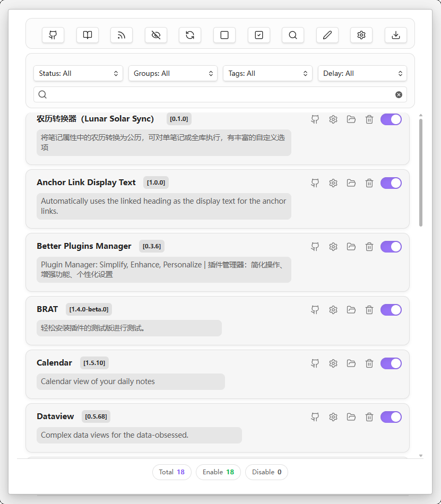
Task: Click the BRAT version tag [1.4.0-beta.0]
Action: tap(89, 309)
